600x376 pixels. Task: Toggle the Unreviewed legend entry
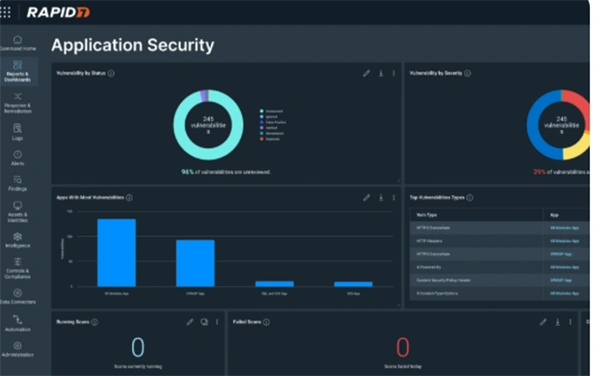coord(271,111)
